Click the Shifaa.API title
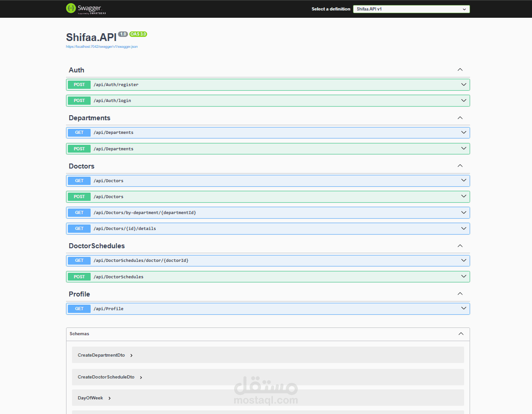This screenshot has height=414, width=532. (91, 37)
